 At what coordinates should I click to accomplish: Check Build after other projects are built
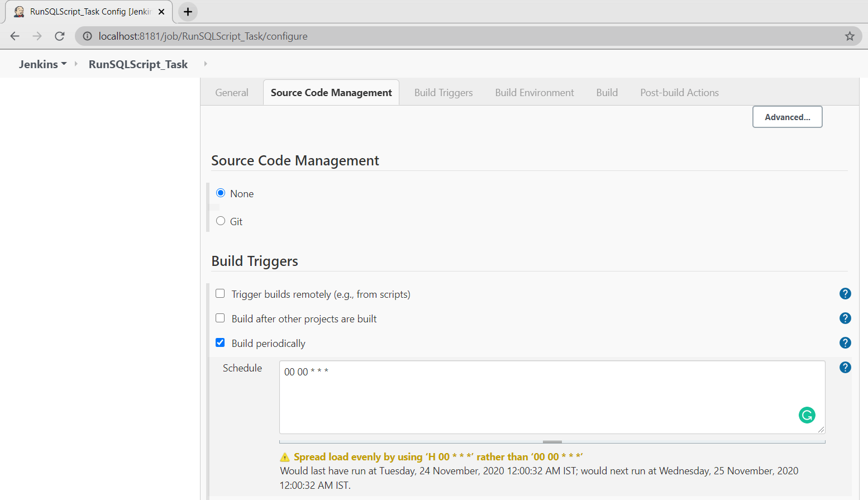coord(220,318)
